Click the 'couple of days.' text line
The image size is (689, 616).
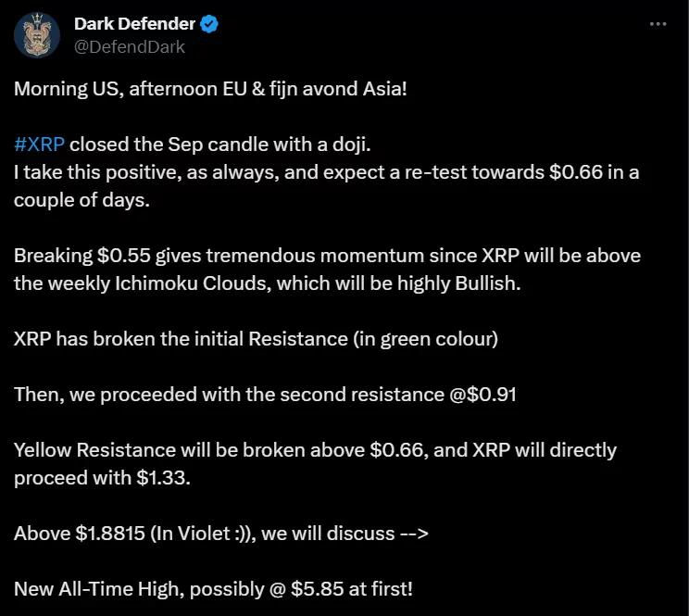click(x=81, y=200)
